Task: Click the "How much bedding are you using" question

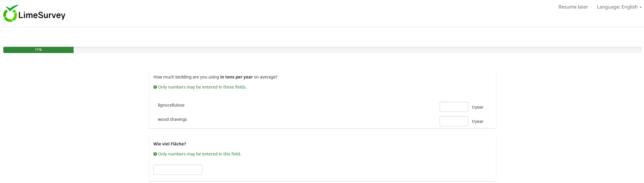Action: click(186, 77)
